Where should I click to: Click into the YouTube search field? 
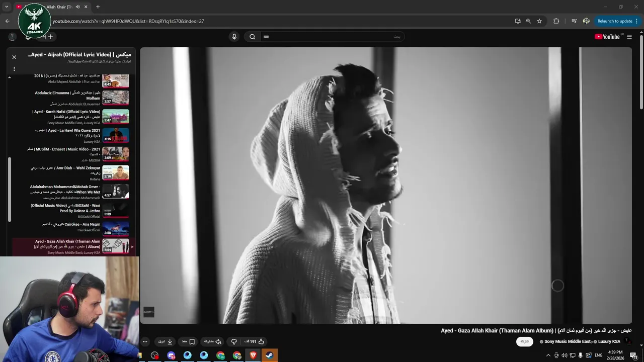click(332, 37)
